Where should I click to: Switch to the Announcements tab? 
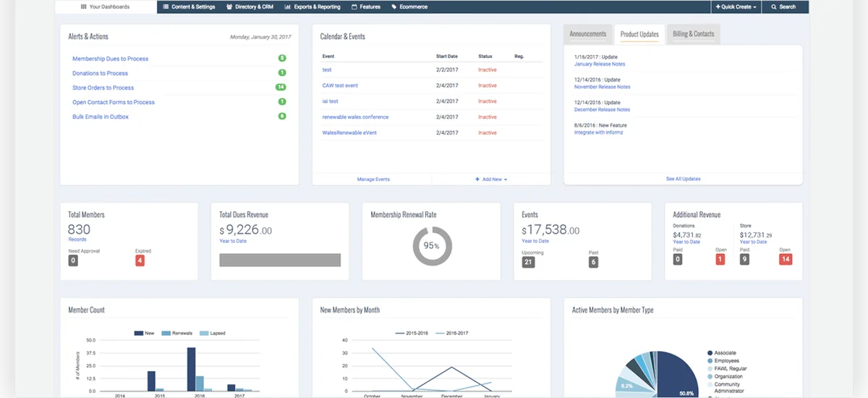[x=587, y=34]
